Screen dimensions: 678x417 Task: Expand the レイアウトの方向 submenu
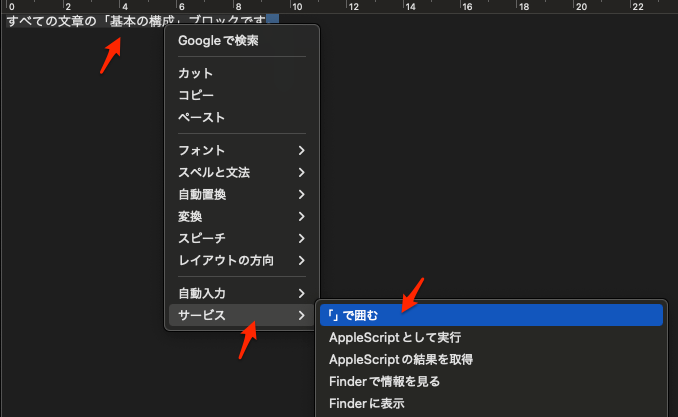click(242, 260)
